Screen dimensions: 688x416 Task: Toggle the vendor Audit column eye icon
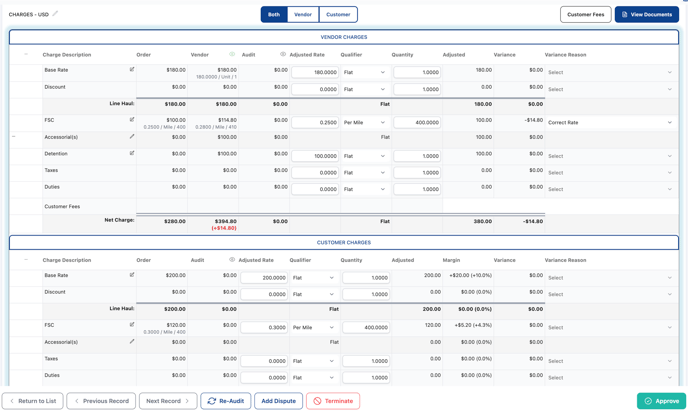tap(283, 55)
